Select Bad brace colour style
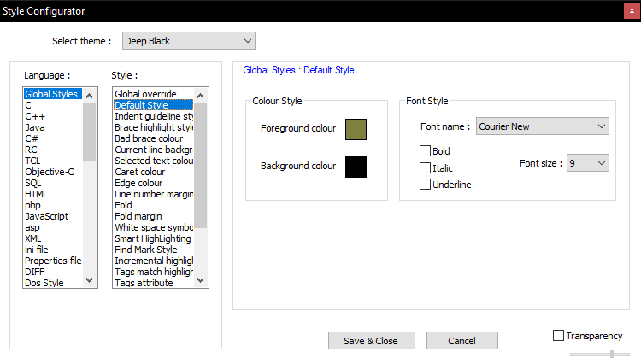641x364 pixels. click(x=153, y=138)
